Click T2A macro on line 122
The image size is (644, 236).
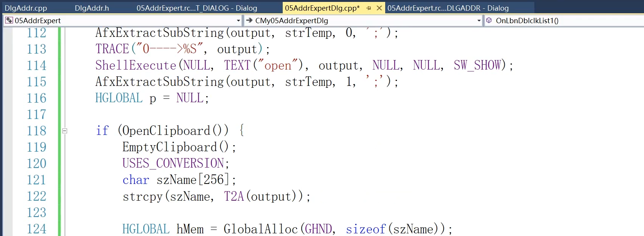pyautogui.click(x=234, y=196)
